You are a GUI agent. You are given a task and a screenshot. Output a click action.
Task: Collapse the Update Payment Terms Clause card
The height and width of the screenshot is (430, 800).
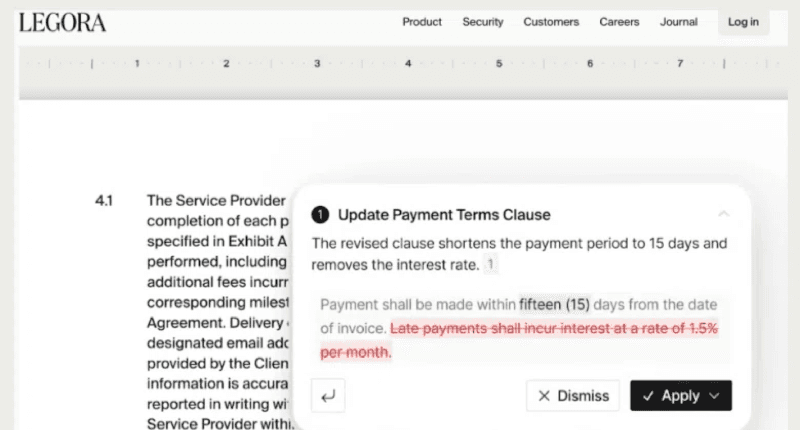724,214
